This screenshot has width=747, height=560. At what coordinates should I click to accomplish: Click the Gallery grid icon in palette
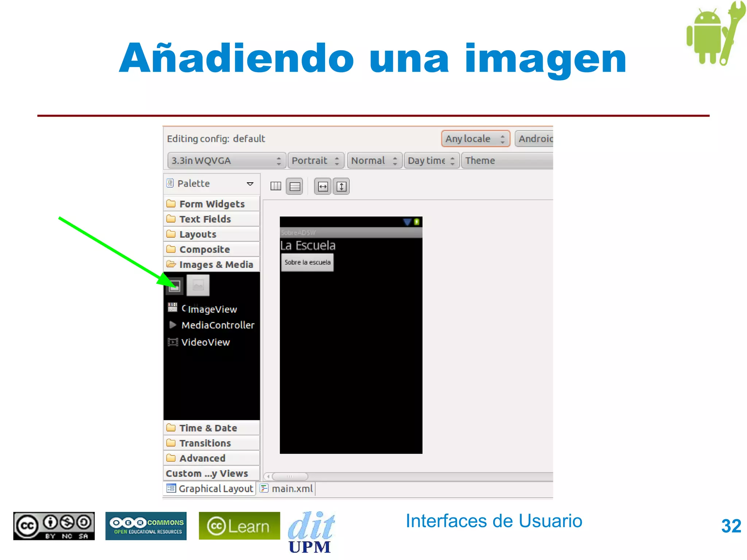[x=173, y=307]
